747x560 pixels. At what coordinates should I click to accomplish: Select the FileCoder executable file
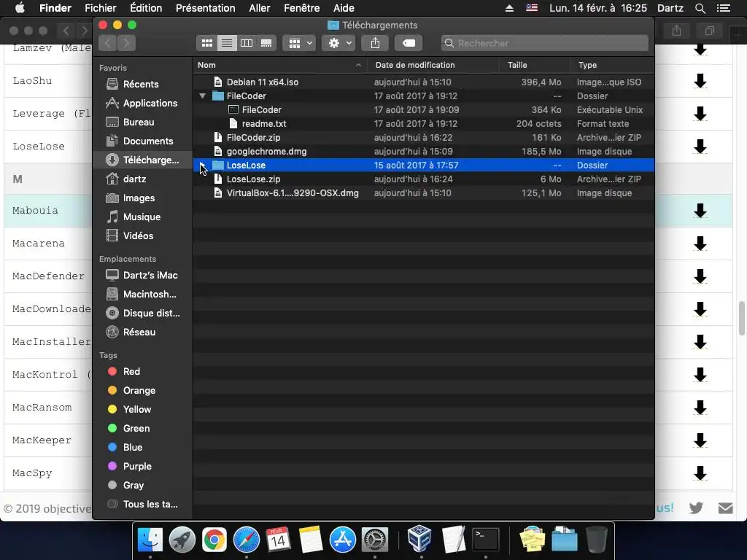pyautogui.click(x=424, y=109)
